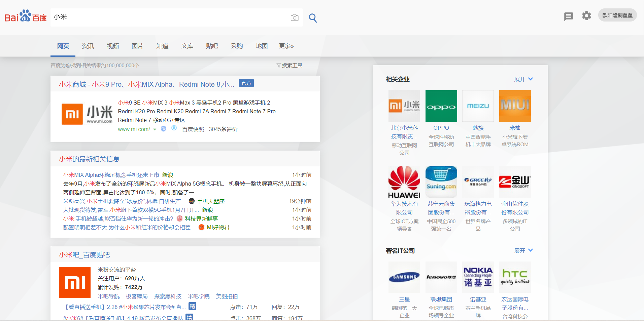Click the Xiaomi logo thumbnail in first result
644x321 pixels.
coord(87,114)
